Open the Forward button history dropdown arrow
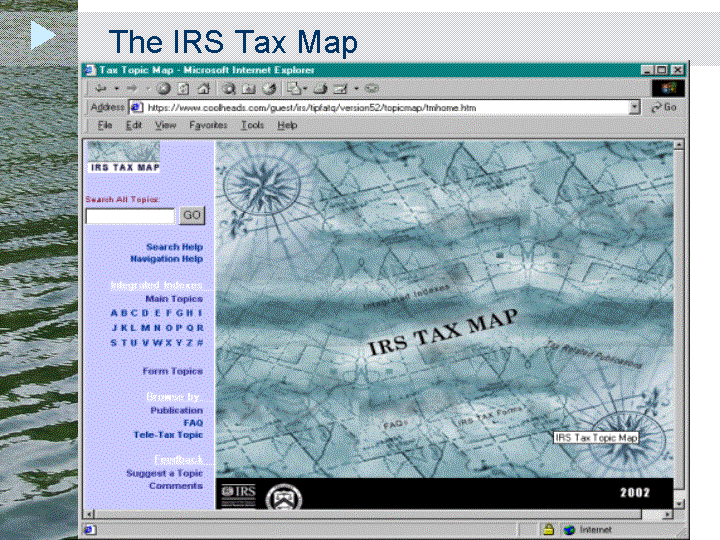Image resolution: width=720 pixels, height=540 pixels. [x=147, y=88]
